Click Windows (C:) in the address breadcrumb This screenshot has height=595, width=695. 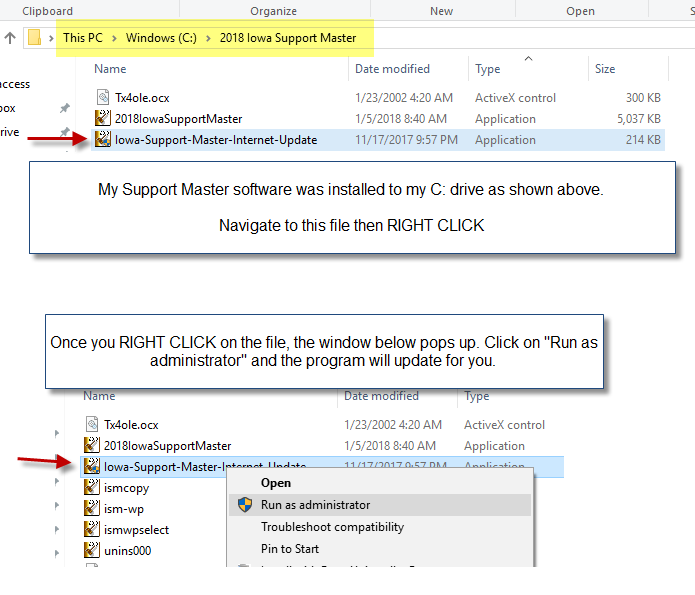161,38
